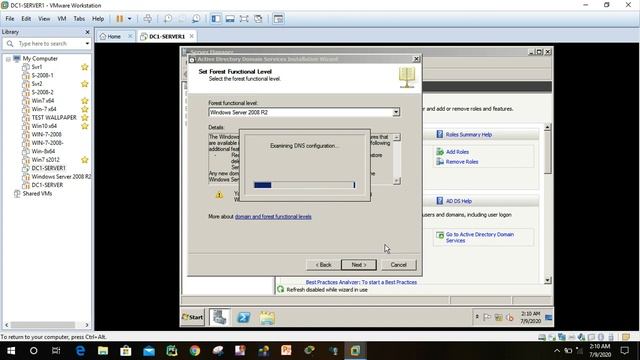Toggle favorite star for TEST WALLPAPER
Viewport: 640px width, 360px height.
point(84,118)
